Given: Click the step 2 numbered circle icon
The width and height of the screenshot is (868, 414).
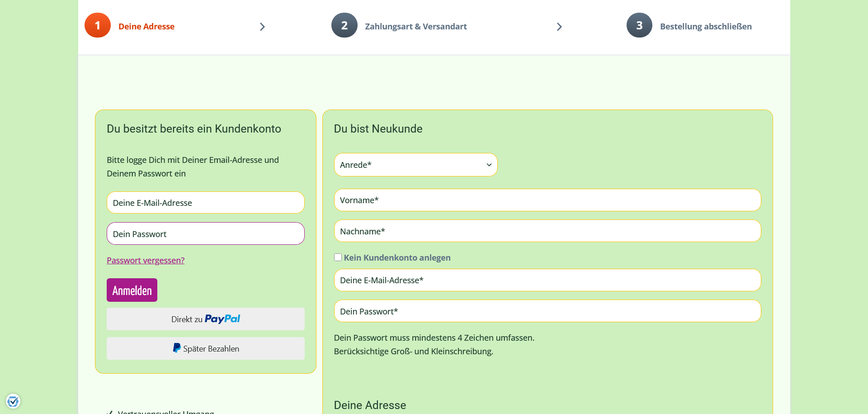Looking at the screenshot, I should (x=344, y=25).
